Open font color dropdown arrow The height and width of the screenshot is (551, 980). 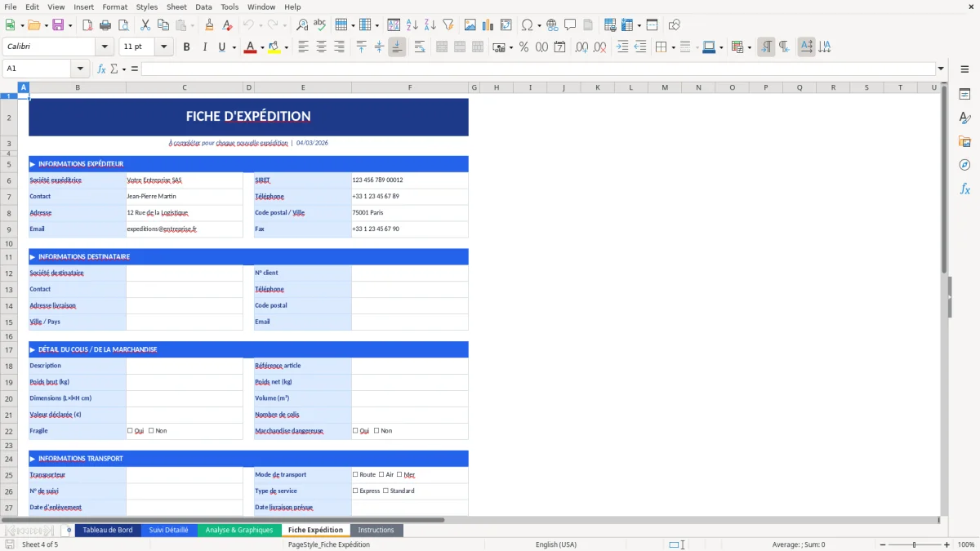click(x=261, y=47)
